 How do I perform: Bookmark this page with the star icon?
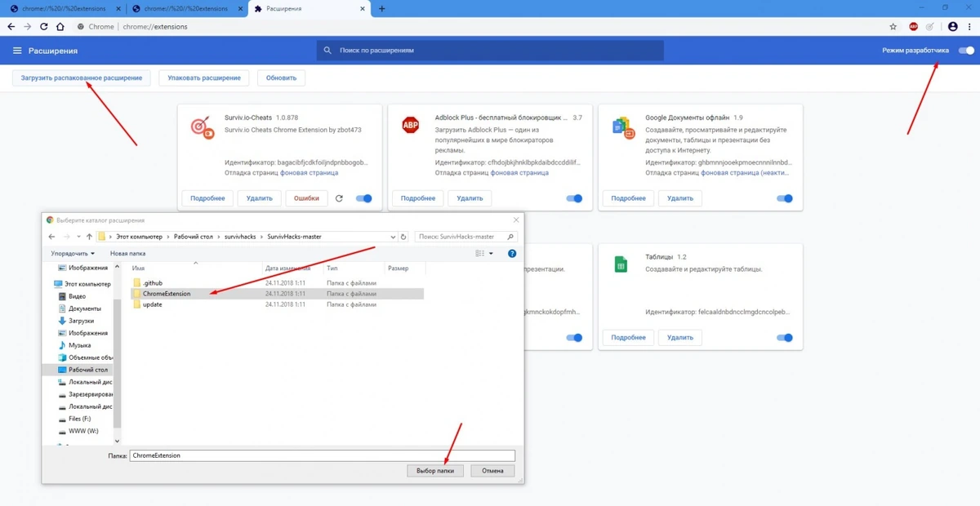point(893,26)
